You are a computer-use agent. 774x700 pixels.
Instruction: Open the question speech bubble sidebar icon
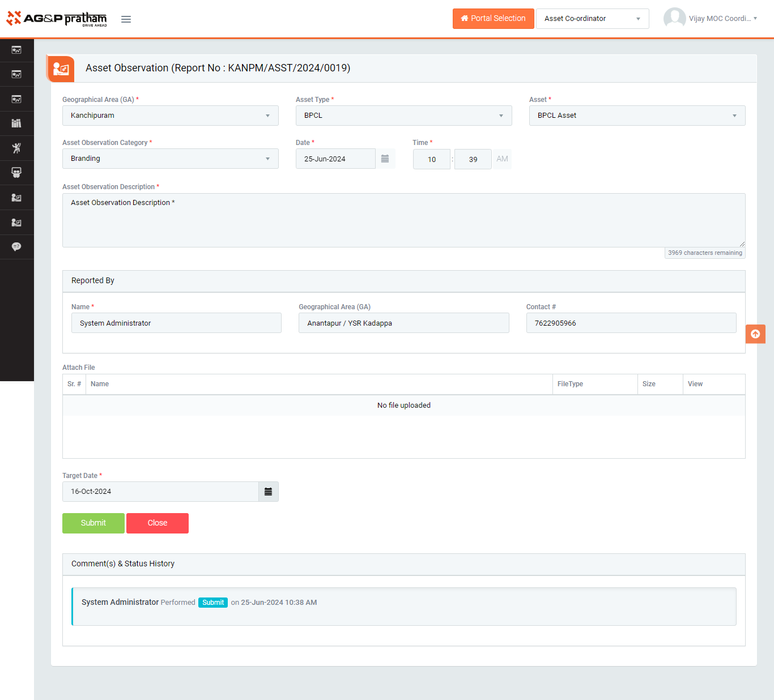coord(16,247)
